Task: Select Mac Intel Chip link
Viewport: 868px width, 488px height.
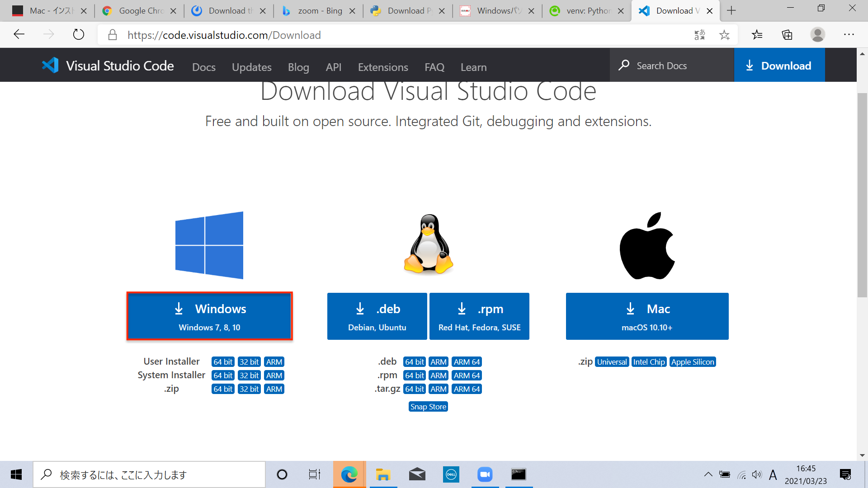Action: pyautogui.click(x=649, y=362)
